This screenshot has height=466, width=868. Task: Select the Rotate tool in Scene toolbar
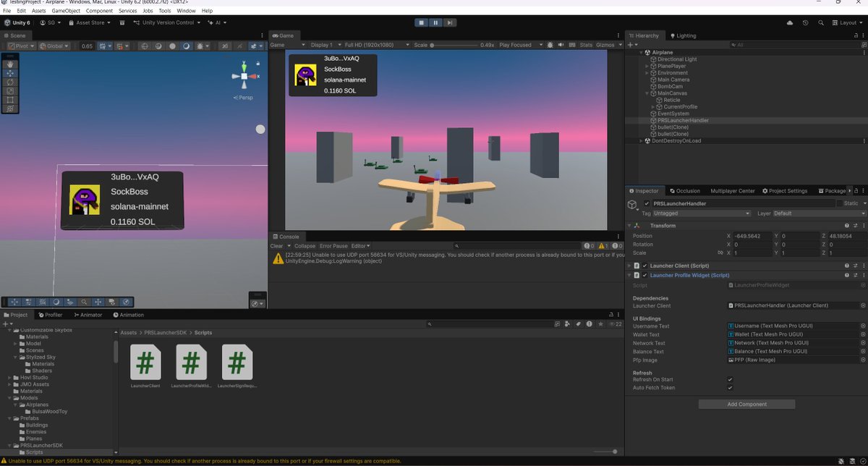[x=10, y=82]
